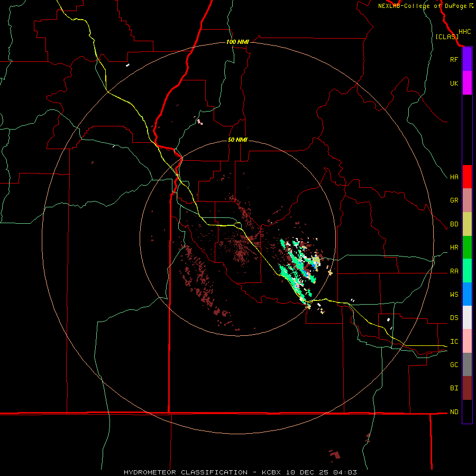The width and height of the screenshot is (476, 476).
Task: Click the ND legend label
Action: (454, 412)
